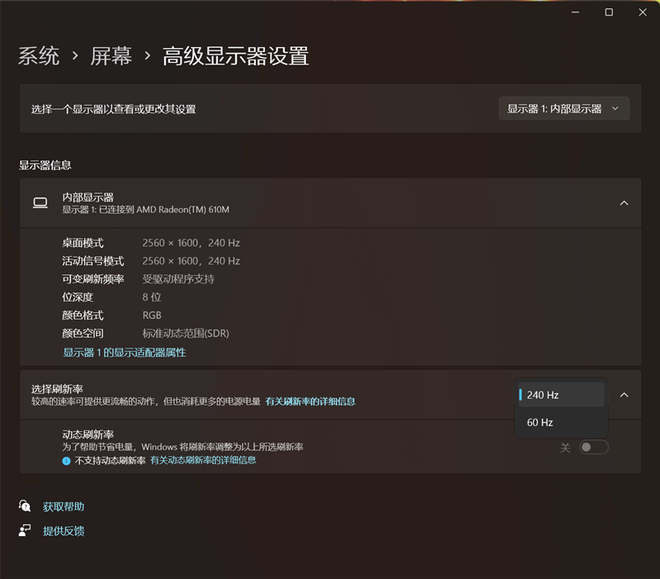Open 显示器 1 的显示适配器属性 link
Viewport: 660px width, 579px height.
[x=124, y=352]
